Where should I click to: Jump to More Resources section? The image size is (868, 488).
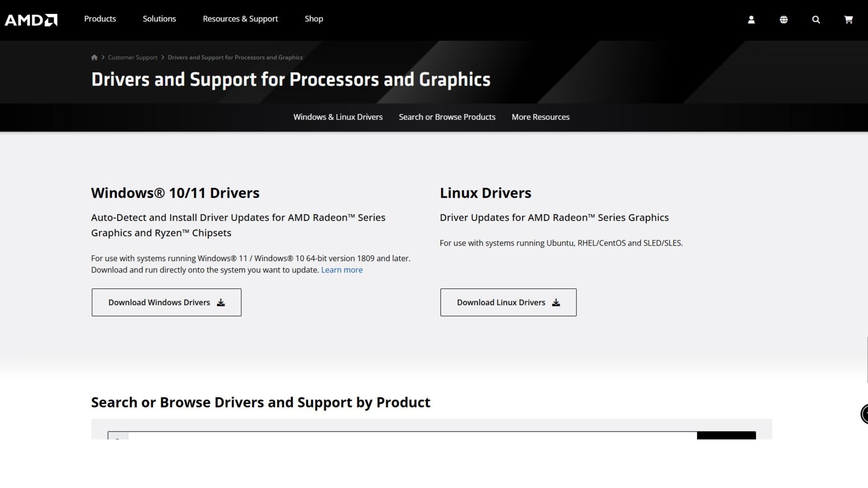[540, 117]
